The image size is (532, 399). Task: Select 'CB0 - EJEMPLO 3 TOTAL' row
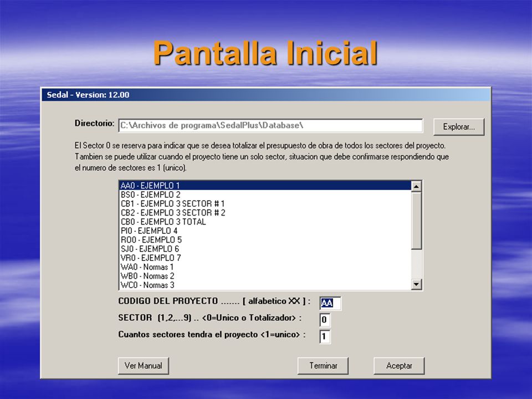tap(265, 222)
